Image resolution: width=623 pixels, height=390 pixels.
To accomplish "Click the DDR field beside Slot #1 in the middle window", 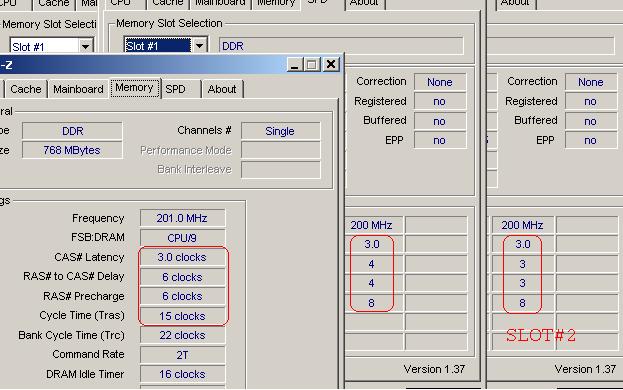I will [341, 46].
